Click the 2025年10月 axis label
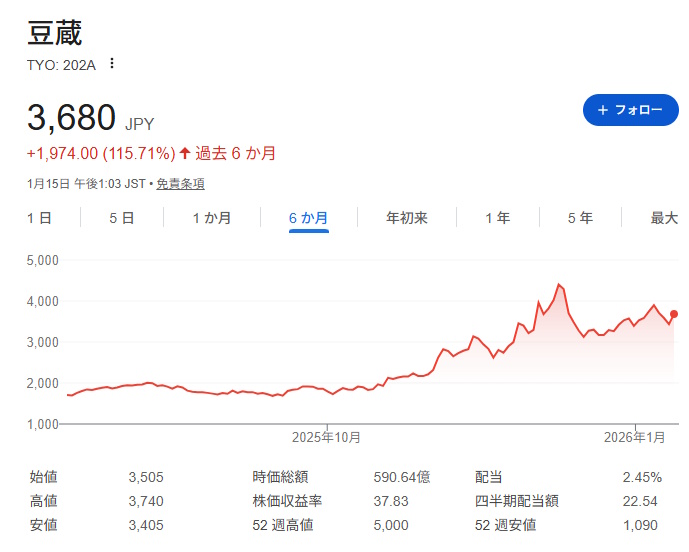This screenshot has height=552, width=689. pyautogui.click(x=326, y=437)
